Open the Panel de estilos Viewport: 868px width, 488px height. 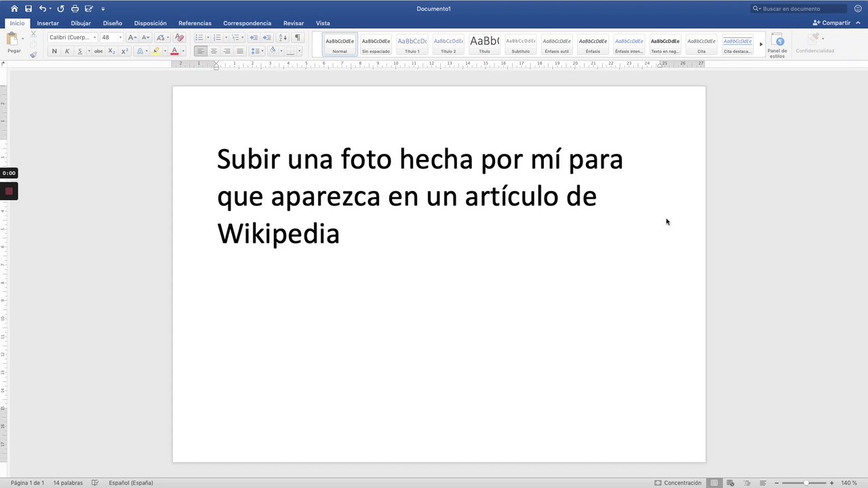tap(777, 45)
